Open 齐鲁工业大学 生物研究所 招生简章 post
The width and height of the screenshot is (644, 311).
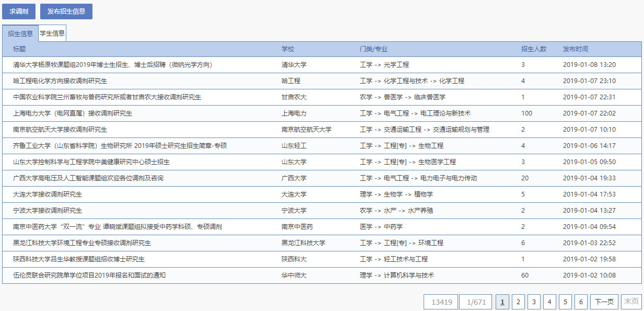click(120, 146)
